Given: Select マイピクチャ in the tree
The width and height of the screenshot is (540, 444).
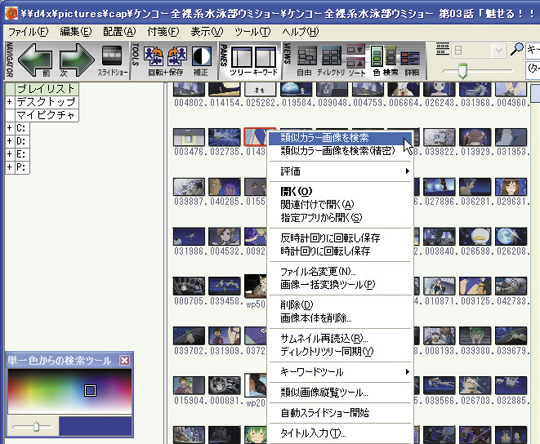Looking at the screenshot, I should tap(46, 115).
